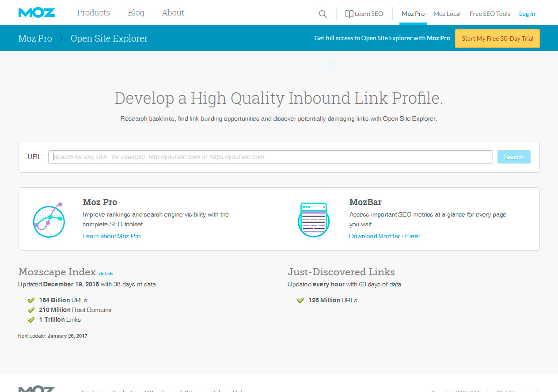
Task: Click Download MozBar - Free! link
Action: click(384, 236)
